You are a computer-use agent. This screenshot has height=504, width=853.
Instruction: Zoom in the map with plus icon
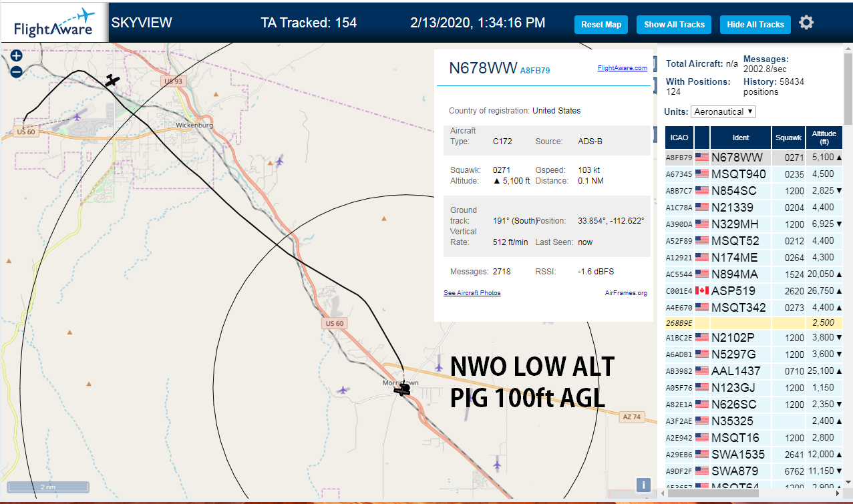tap(17, 56)
